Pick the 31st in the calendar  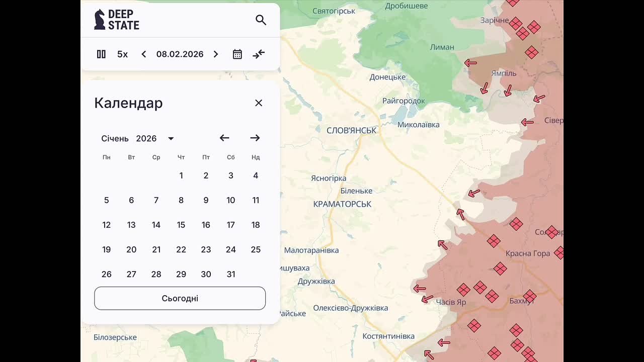(231, 275)
